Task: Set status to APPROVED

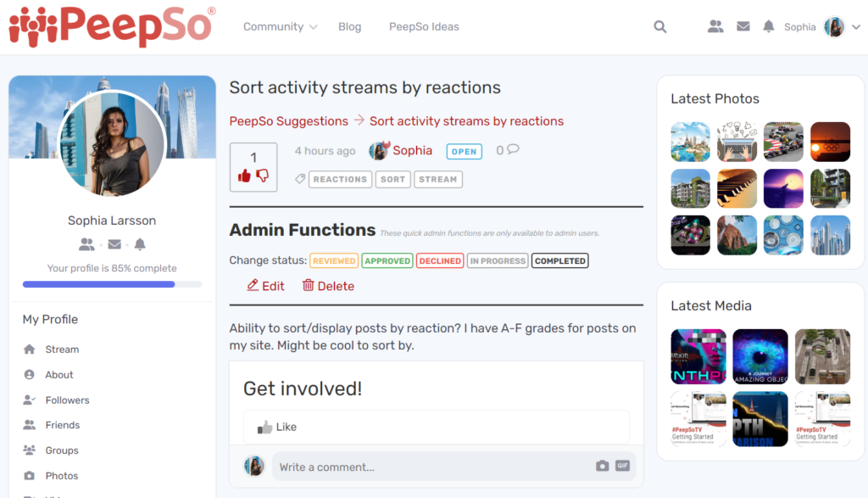Action: (387, 261)
